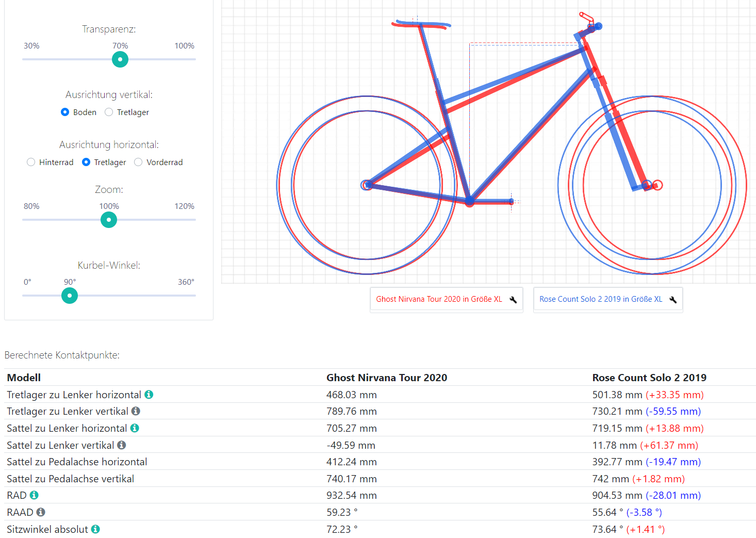
Task: Click value -49.59 mm
Action: coord(351,445)
